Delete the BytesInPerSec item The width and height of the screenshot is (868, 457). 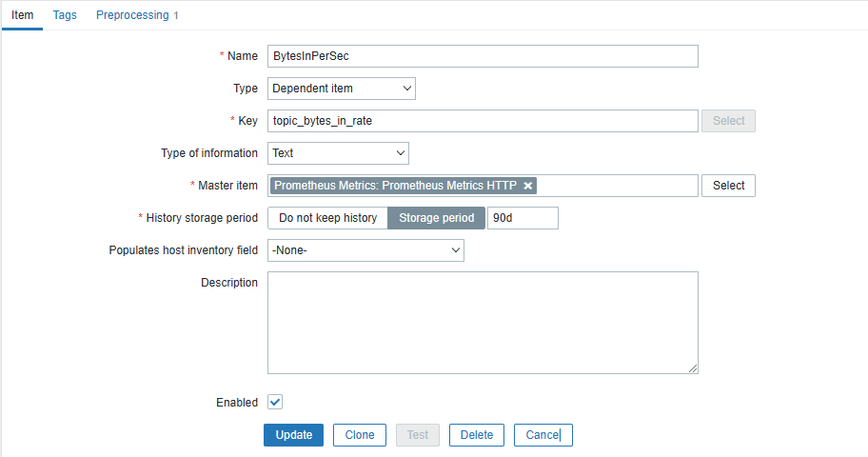pos(477,435)
